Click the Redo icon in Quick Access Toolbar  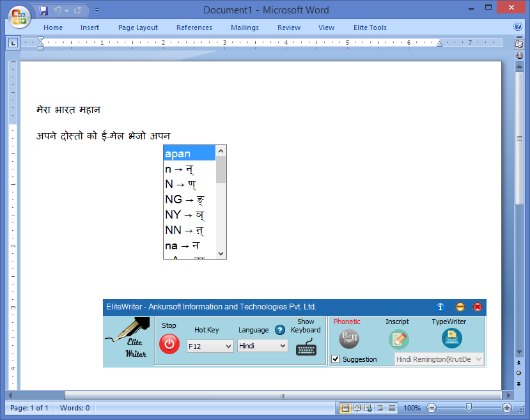point(78,11)
